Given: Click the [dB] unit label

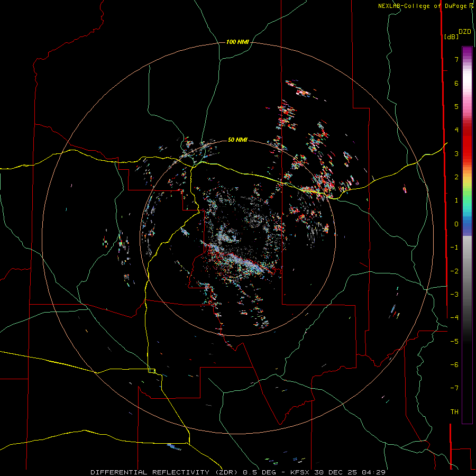Looking at the screenshot, I should click(451, 36).
